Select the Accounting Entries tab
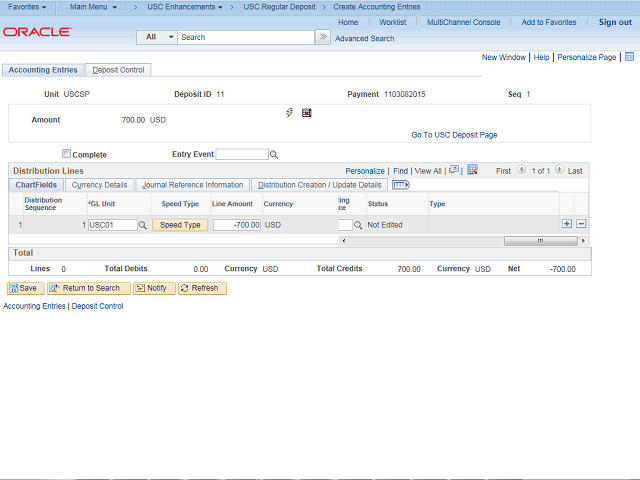The image size is (640, 480). tap(43, 70)
